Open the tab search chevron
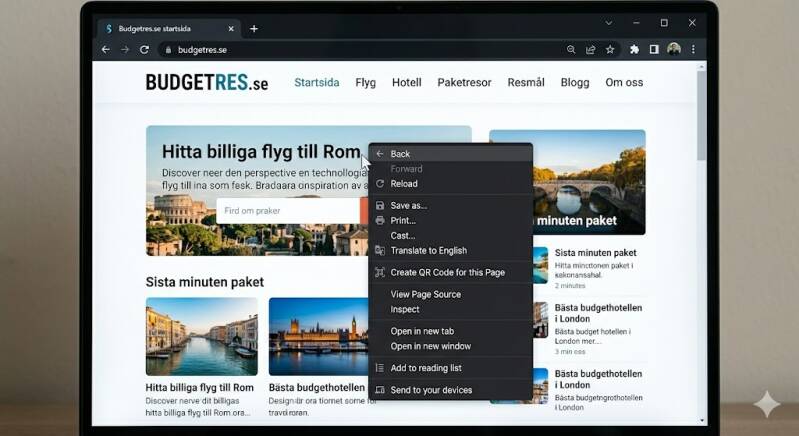Screen dimensions: 799x436 click(x=608, y=23)
